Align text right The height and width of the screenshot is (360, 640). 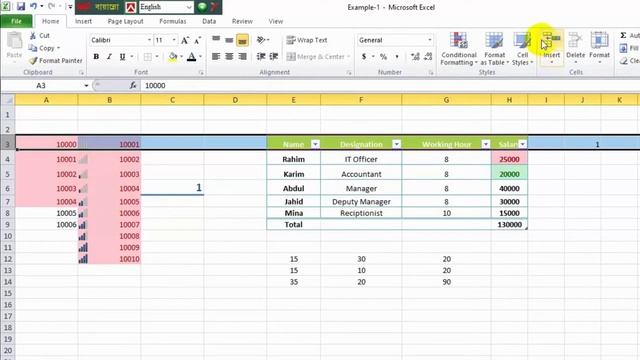point(242,57)
